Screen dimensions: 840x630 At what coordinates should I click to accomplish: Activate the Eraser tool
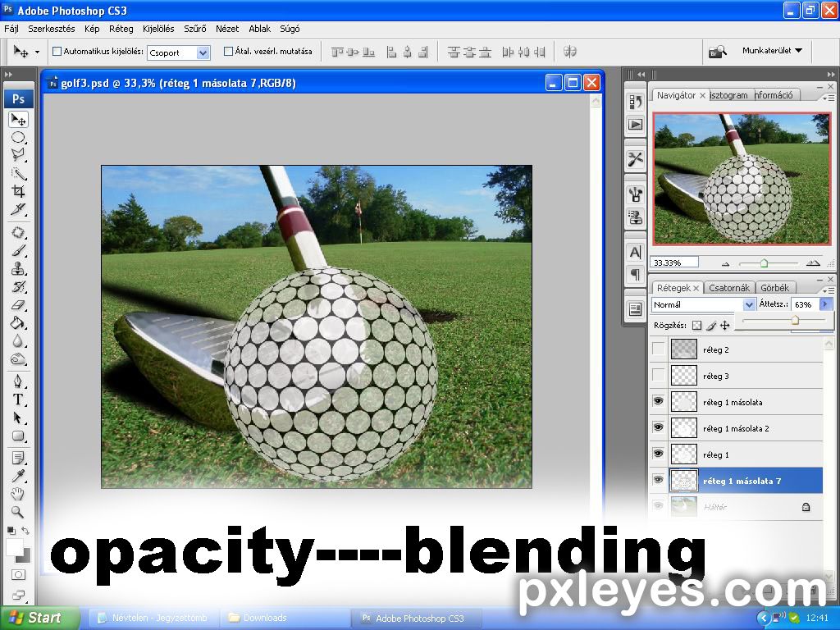[19, 305]
